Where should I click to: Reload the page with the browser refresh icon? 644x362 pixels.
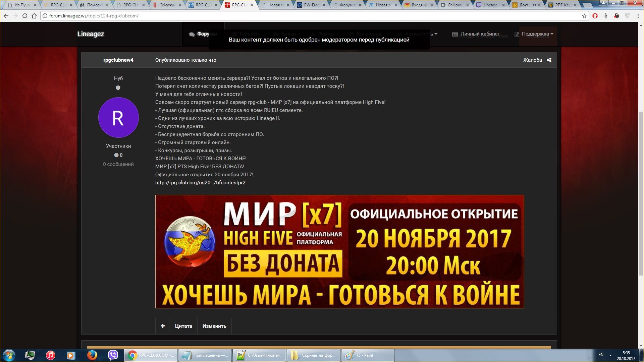pos(24,16)
